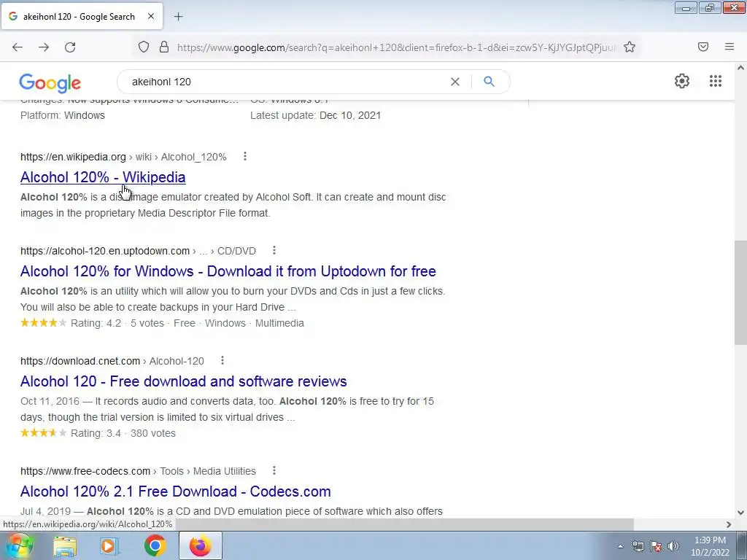Click the 'Rating: 3.4 · 380 votes' text
This screenshot has height=560, width=747.
coord(123,433)
